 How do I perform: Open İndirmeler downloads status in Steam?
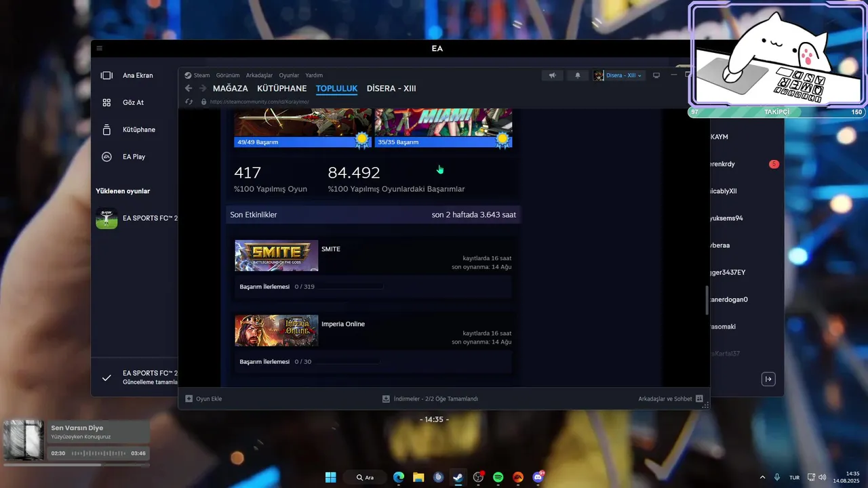tap(430, 399)
